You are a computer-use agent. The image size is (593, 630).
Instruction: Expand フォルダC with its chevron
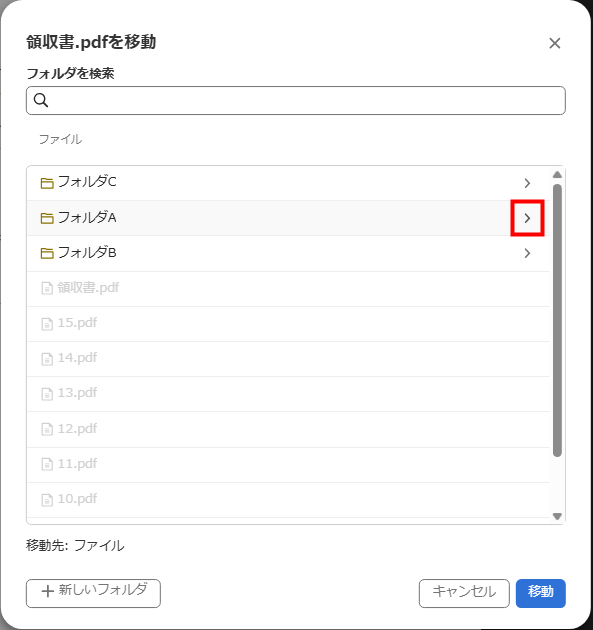[x=527, y=183]
